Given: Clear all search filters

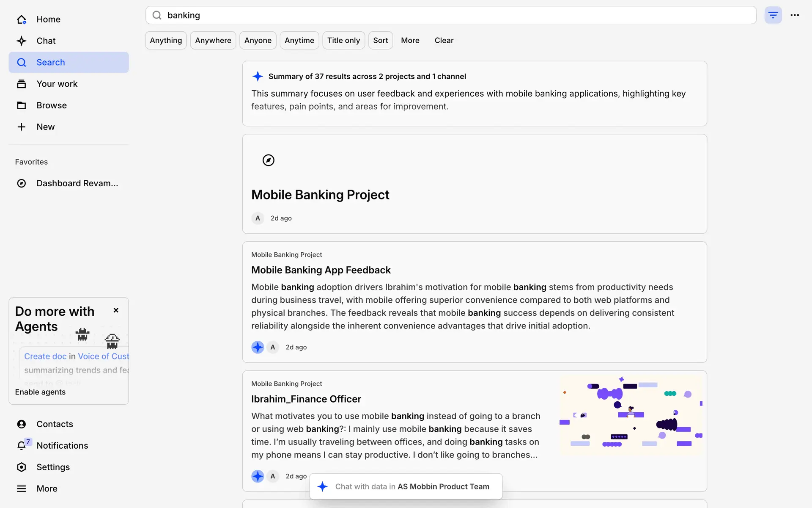Looking at the screenshot, I should 444,40.
